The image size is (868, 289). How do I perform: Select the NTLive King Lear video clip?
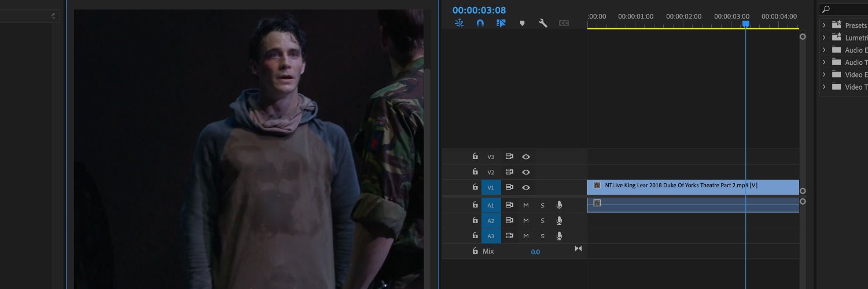coord(693,187)
